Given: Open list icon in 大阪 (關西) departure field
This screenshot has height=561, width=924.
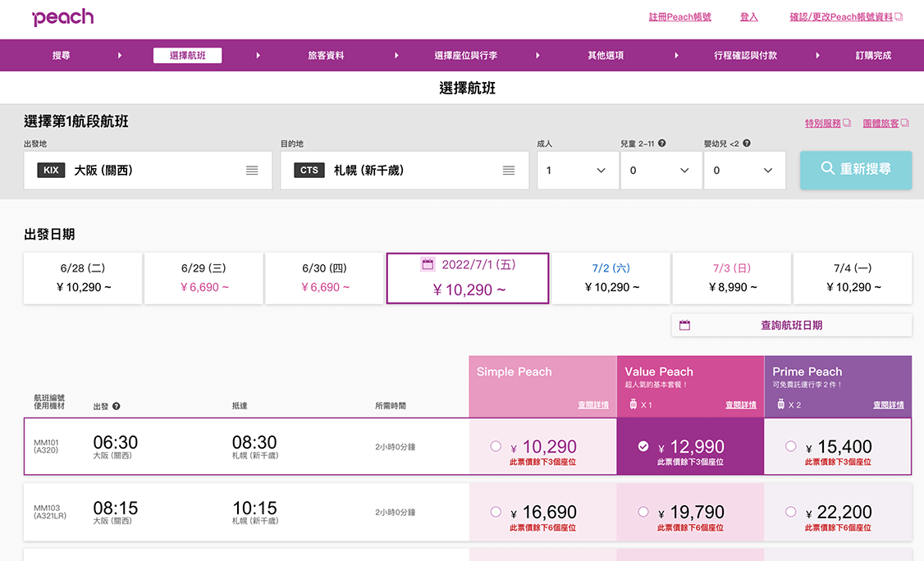Looking at the screenshot, I should point(252,171).
